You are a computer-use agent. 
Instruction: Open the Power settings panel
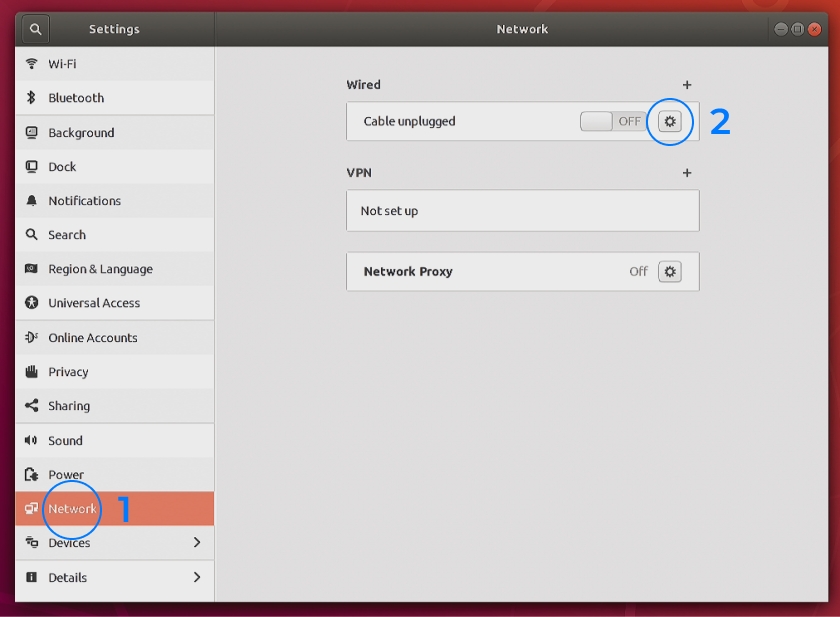(66, 475)
